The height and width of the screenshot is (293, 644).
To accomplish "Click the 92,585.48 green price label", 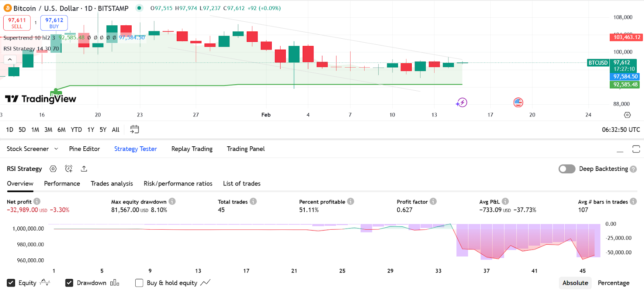I will 625,85.
